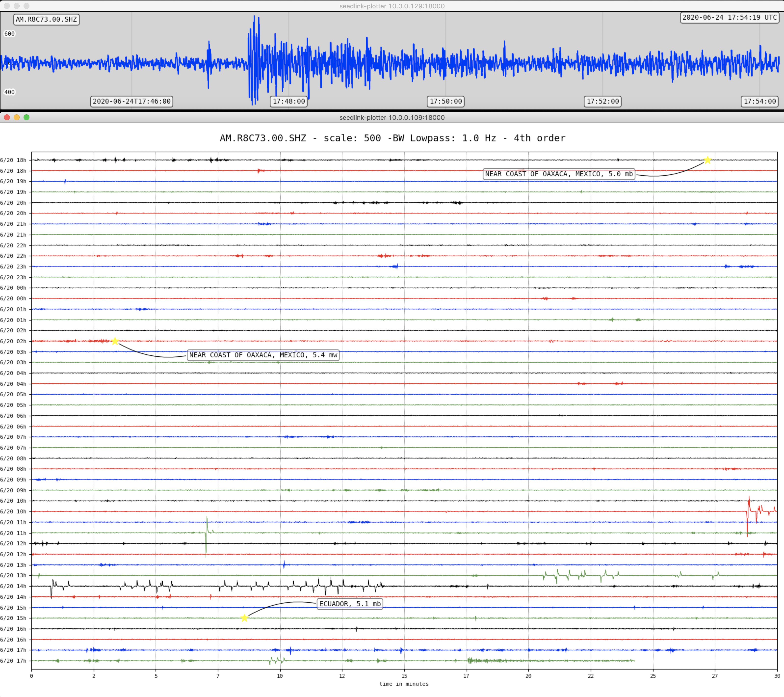This screenshot has width=784, height=697.
Task: Click the green wiggle cluster near minute 10 on the bottom 17h trace
Action: coord(277,660)
